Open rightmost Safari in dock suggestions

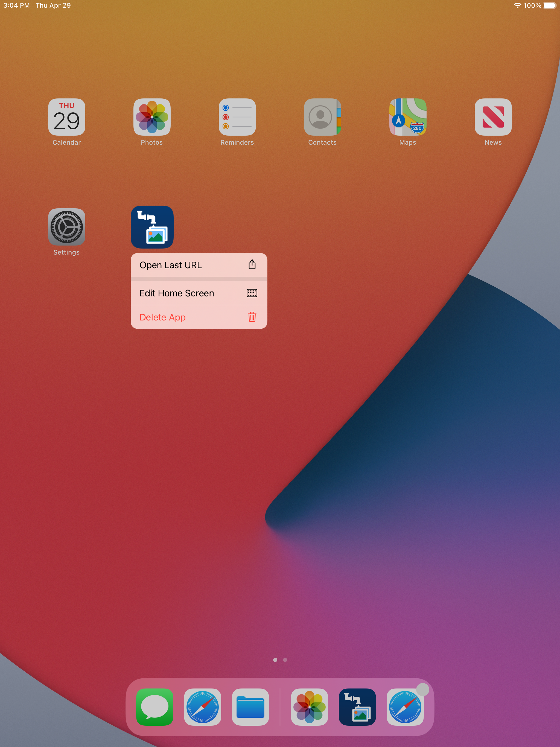pos(405,707)
